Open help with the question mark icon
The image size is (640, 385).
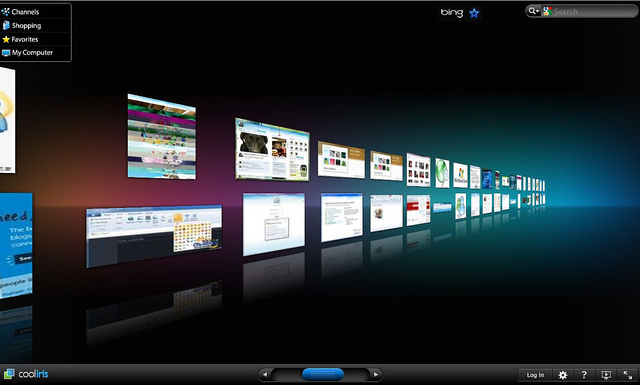(584, 375)
